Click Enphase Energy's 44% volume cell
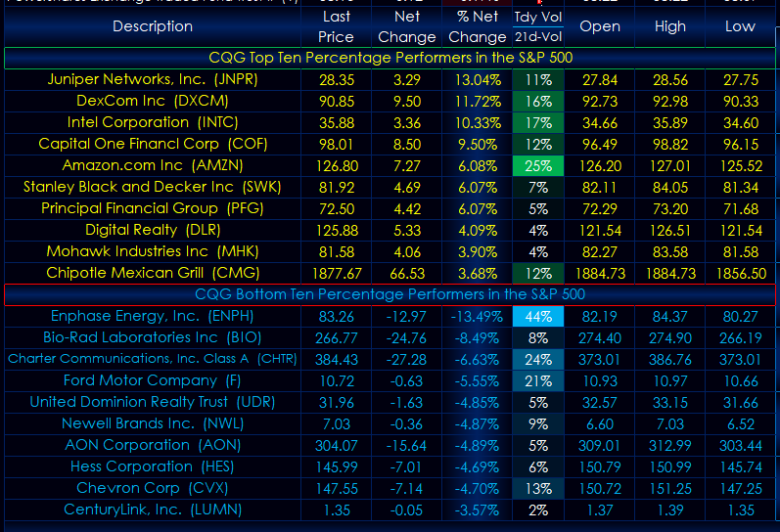This screenshot has width=780, height=532. click(538, 316)
